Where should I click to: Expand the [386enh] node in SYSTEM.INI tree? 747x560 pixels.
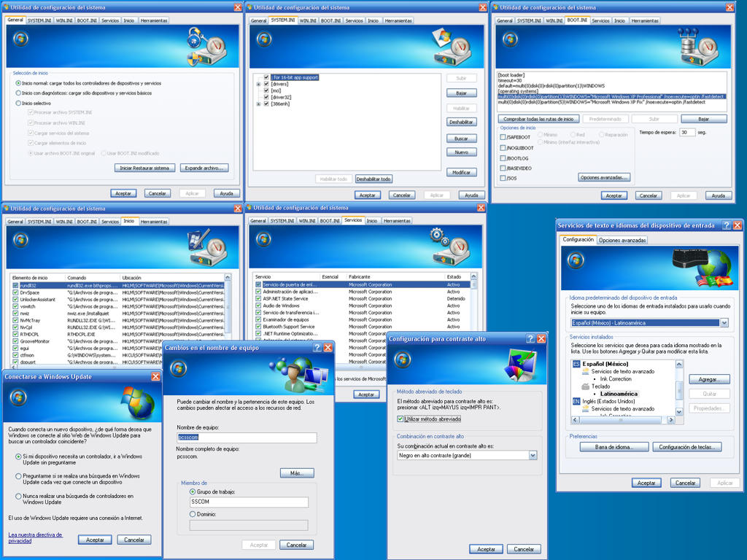click(x=259, y=104)
